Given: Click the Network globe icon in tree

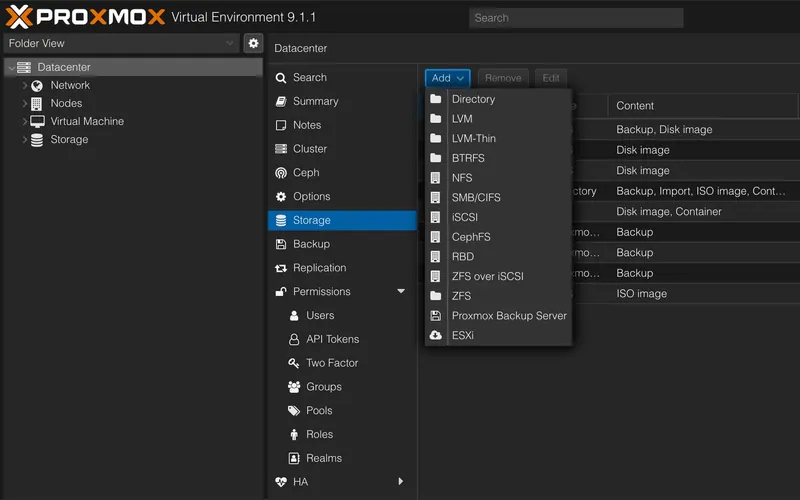Looking at the screenshot, I should click(x=37, y=86).
